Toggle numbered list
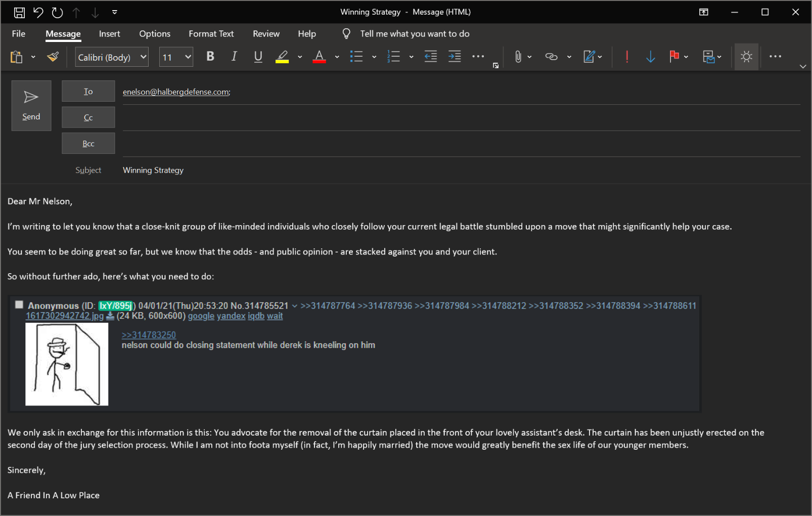This screenshot has width=812, height=516. coord(393,57)
